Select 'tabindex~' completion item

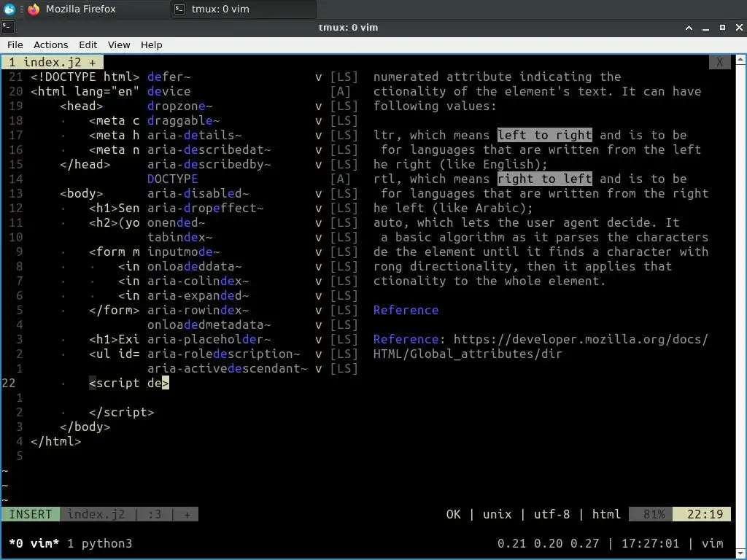tap(179, 237)
